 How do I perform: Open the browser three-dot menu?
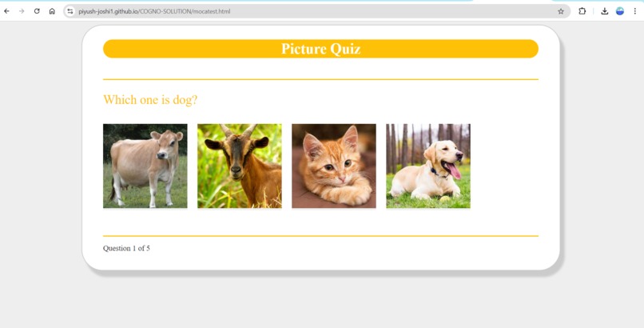(x=635, y=11)
